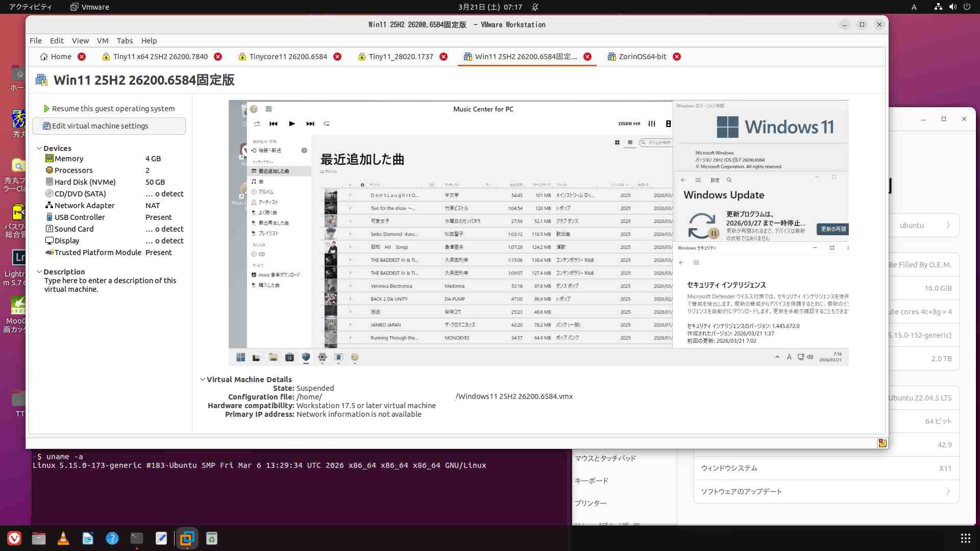
Task: Click the Resume this guest operating system icon
Action: [x=46, y=109]
